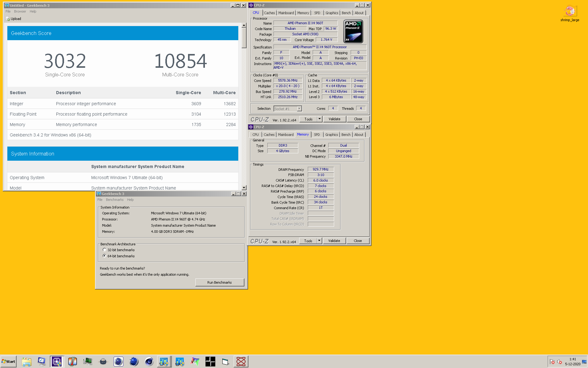Open the Benchmarks menu in Geekbench 3

115,200
